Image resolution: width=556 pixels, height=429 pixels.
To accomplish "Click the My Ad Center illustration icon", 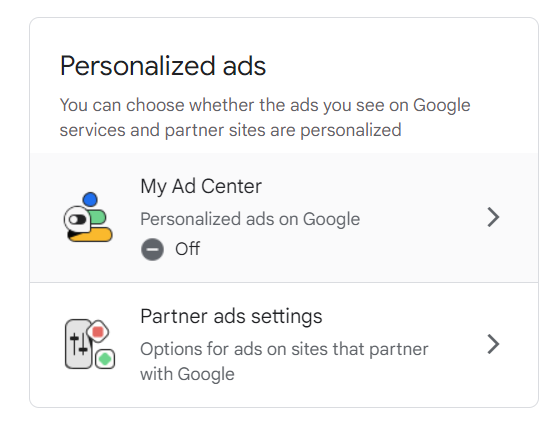I will (88, 217).
